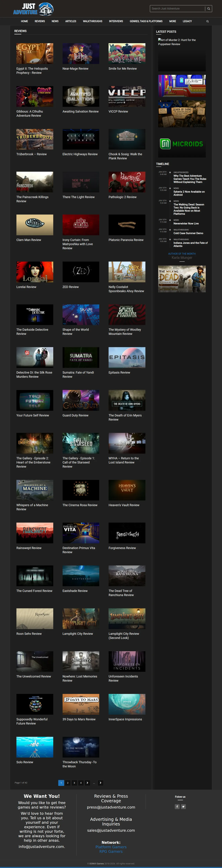Open the HOME menu item
This screenshot has width=222, height=868.
(24, 21)
